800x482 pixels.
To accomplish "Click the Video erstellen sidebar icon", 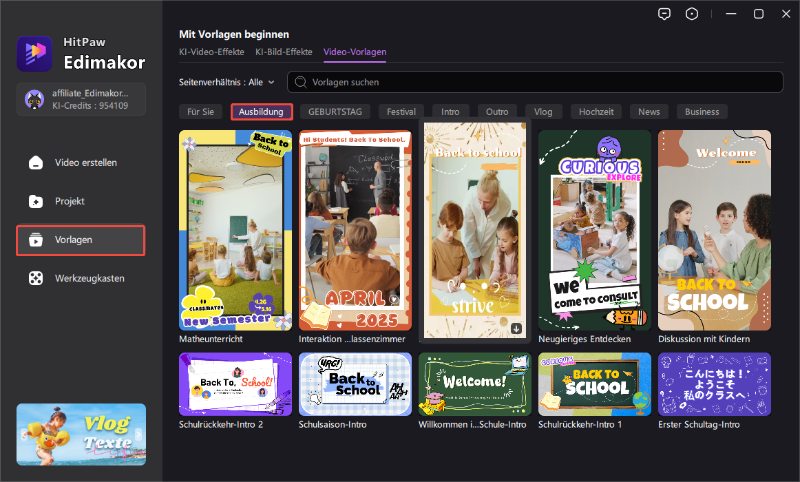I will [x=36, y=162].
